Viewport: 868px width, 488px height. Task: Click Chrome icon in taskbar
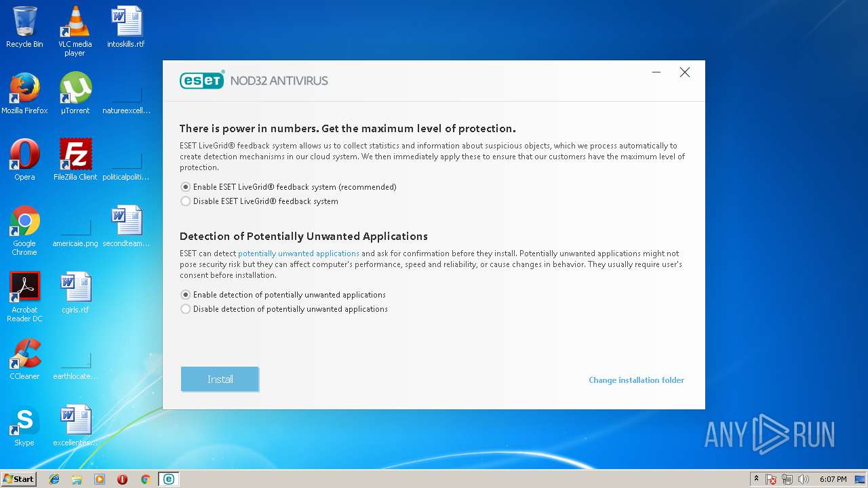(x=145, y=479)
